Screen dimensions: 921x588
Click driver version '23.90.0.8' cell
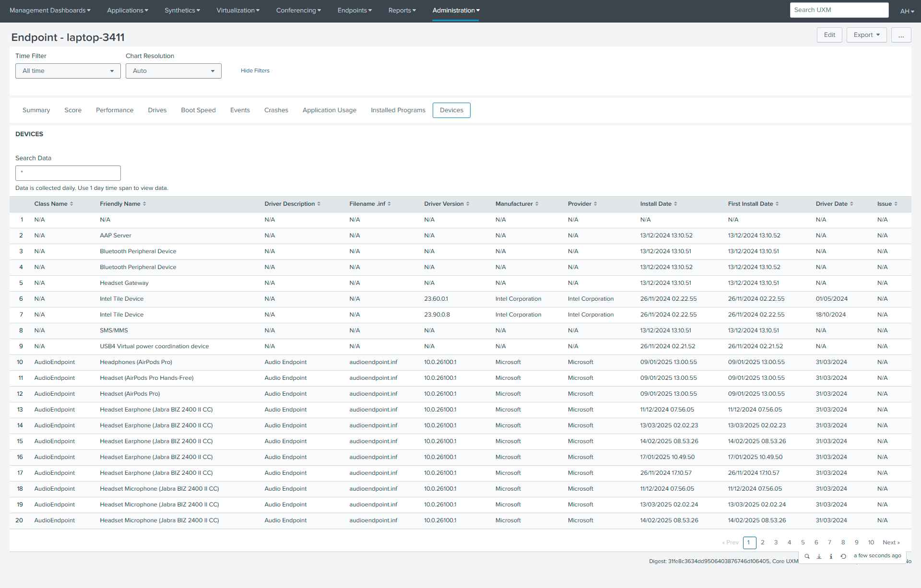click(x=437, y=315)
